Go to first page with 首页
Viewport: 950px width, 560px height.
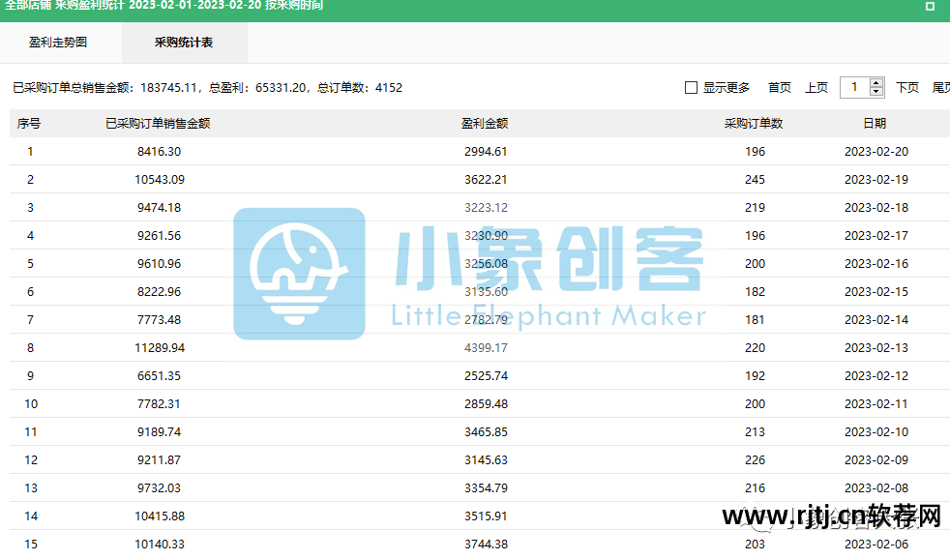(x=779, y=88)
